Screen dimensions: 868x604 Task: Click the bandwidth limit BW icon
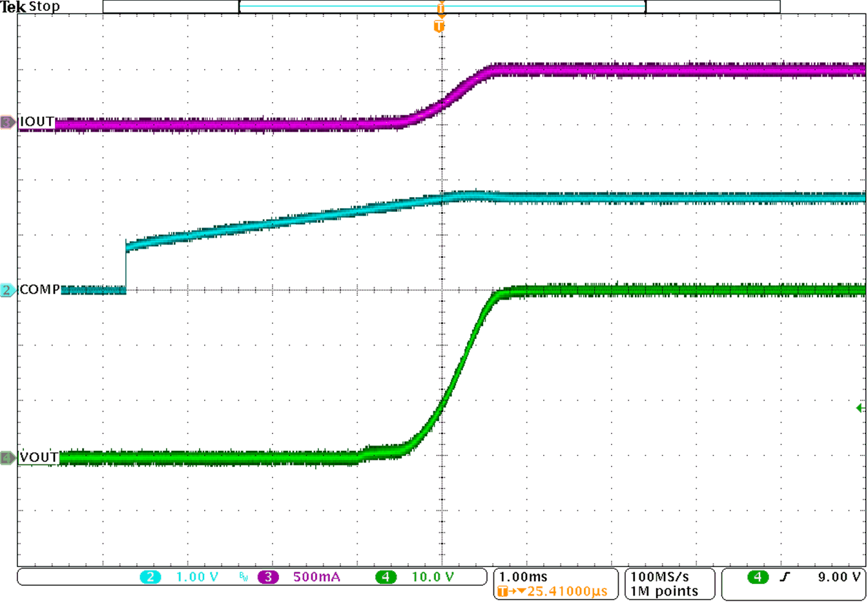click(x=243, y=577)
